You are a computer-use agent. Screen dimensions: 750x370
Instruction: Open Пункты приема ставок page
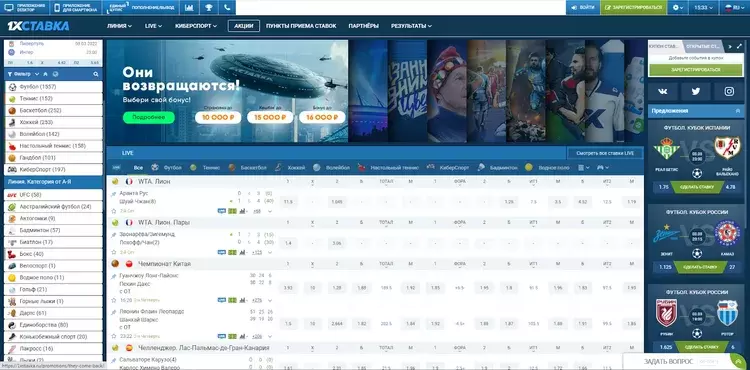[301, 26]
